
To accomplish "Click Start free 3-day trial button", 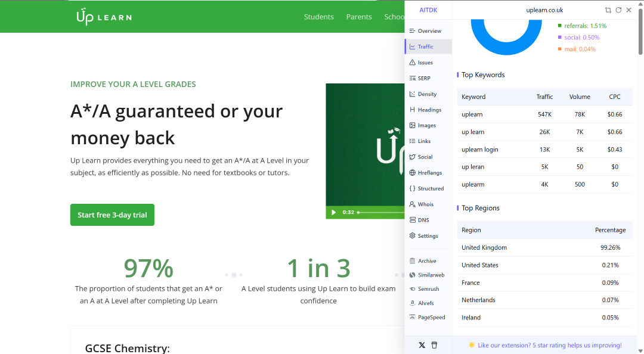I will click(112, 215).
